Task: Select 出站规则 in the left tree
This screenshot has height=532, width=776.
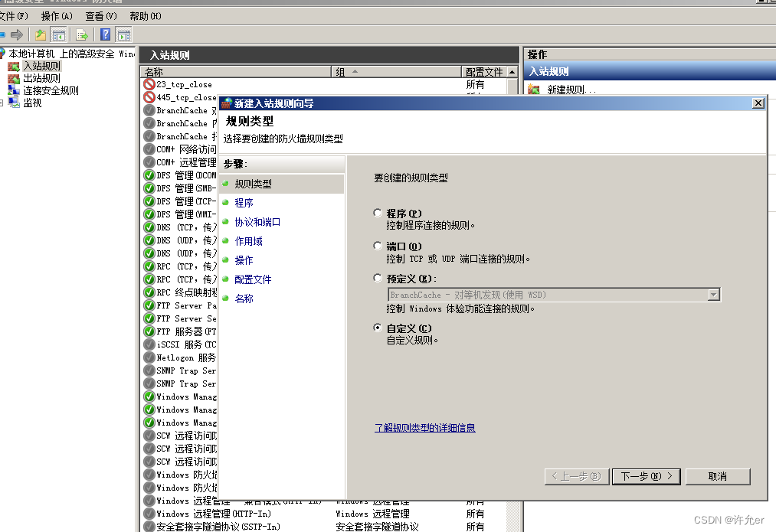Action: point(41,78)
